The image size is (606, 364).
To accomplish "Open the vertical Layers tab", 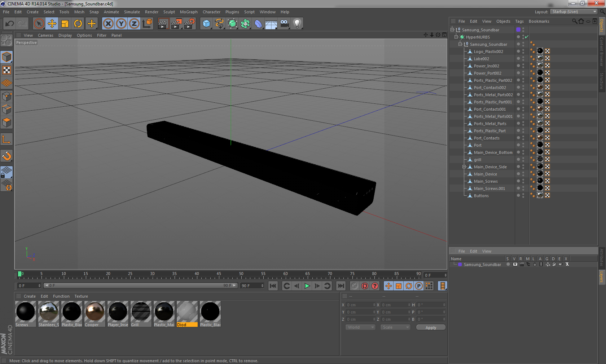I will pos(602,277).
